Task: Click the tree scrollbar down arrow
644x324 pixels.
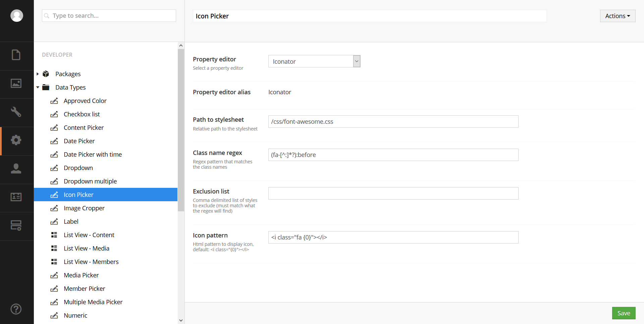Action: pos(181,321)
